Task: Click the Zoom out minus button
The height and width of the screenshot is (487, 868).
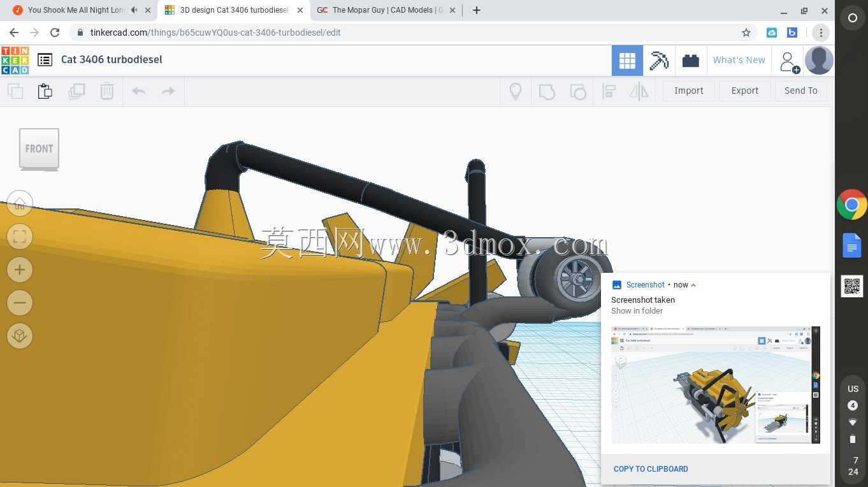Action: 20,303
